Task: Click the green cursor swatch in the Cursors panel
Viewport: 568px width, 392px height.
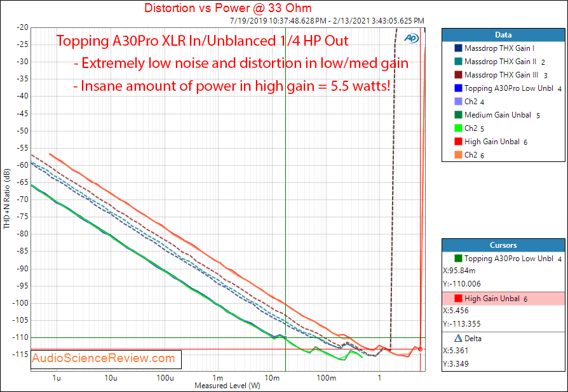Action: 458,259
